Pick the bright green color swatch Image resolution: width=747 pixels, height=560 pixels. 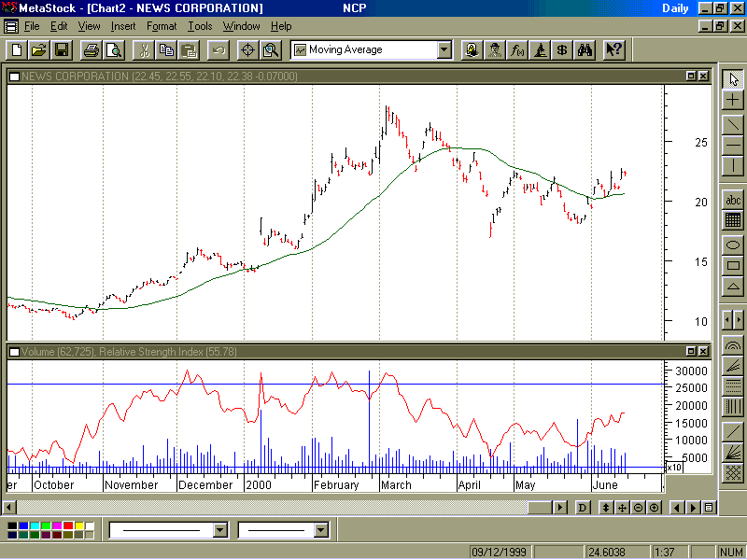[x=46, y=526]
